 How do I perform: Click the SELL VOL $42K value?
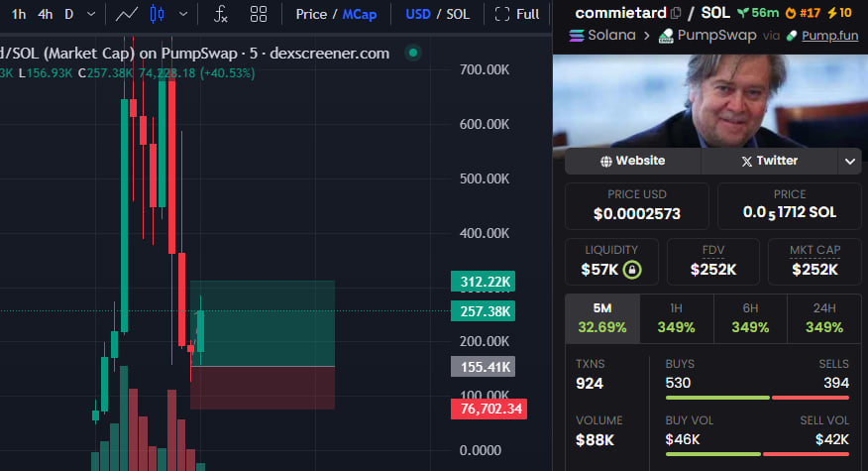[832, 439]
